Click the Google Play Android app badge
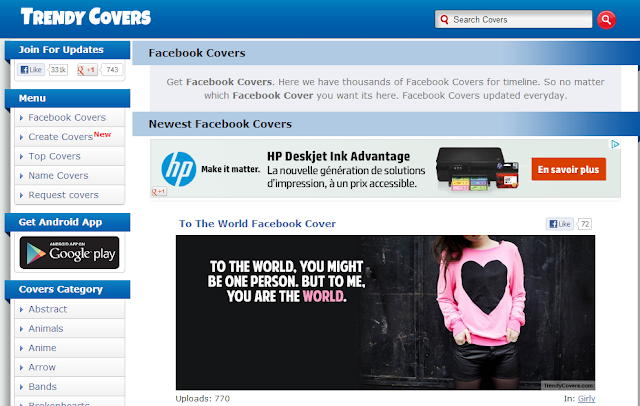 pyautogui.click(x=69, y=253)
